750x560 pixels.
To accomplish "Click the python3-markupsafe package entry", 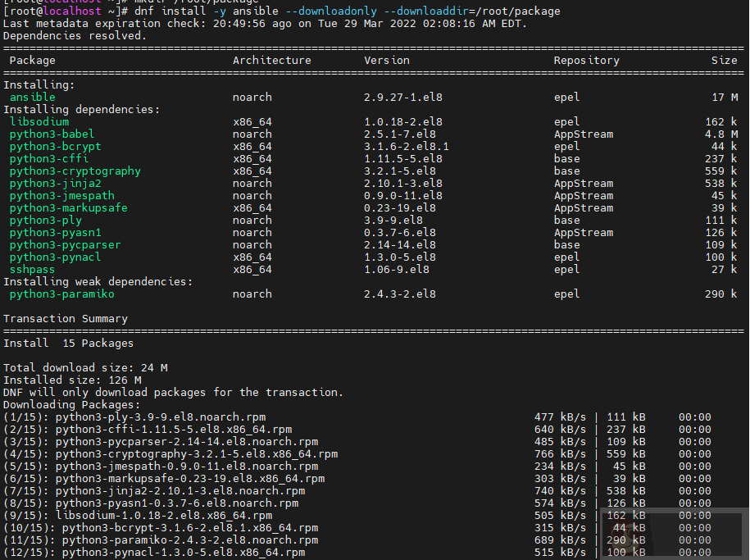I will pos(66,207).
